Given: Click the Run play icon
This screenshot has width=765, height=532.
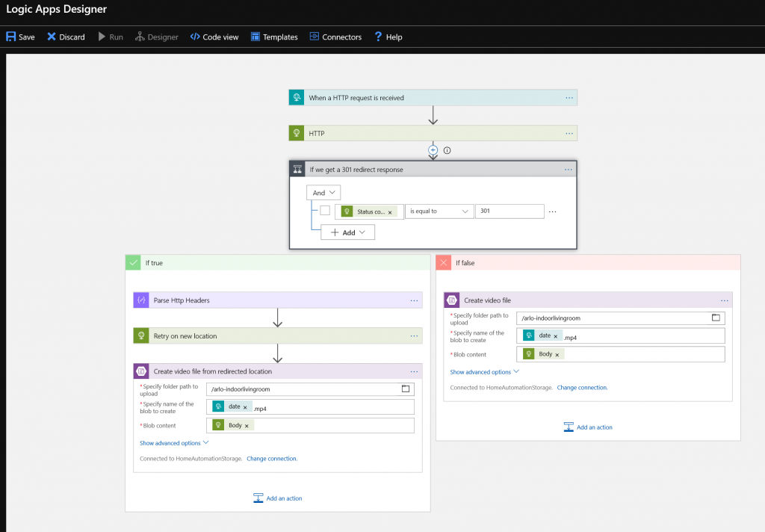Looking at the screenshot, I should 102,37.
